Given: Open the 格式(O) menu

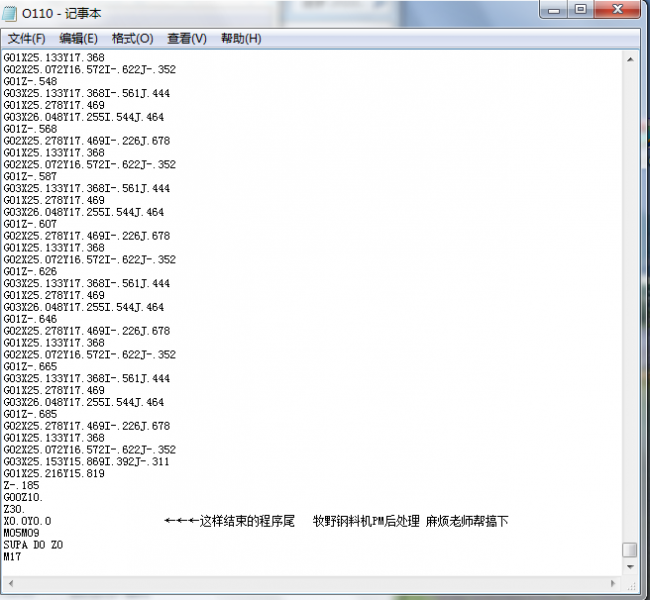Looking at the screenshot, I should (x=133, y=39).
